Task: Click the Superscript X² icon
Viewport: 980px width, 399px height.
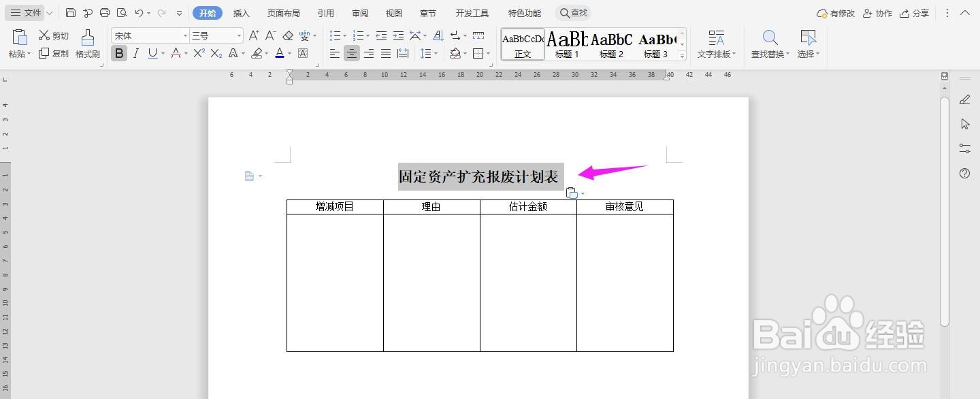Action: click(199, 53)
